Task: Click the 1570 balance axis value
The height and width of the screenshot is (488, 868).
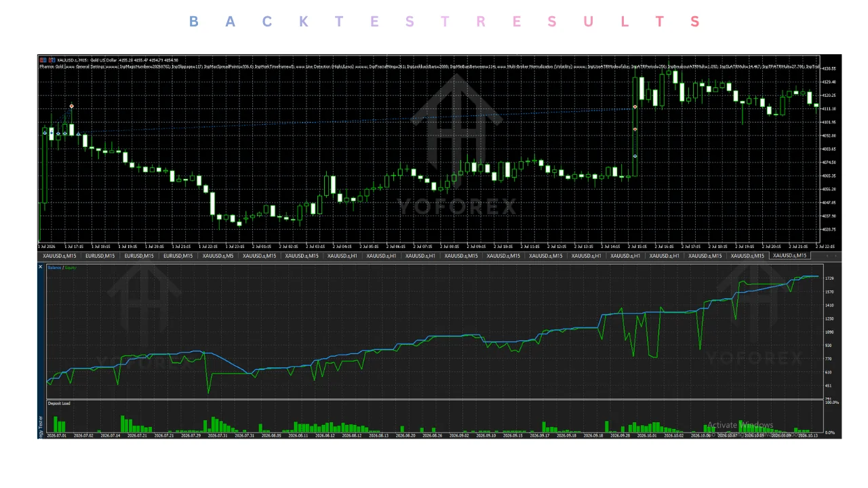Action: point(830,292)
